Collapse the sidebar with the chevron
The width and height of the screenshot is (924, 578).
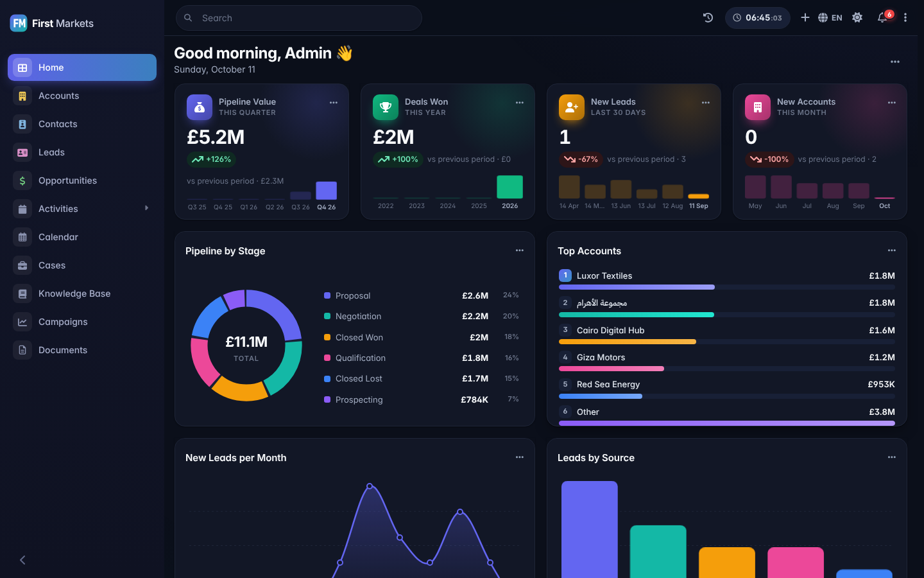pos(22,560)
